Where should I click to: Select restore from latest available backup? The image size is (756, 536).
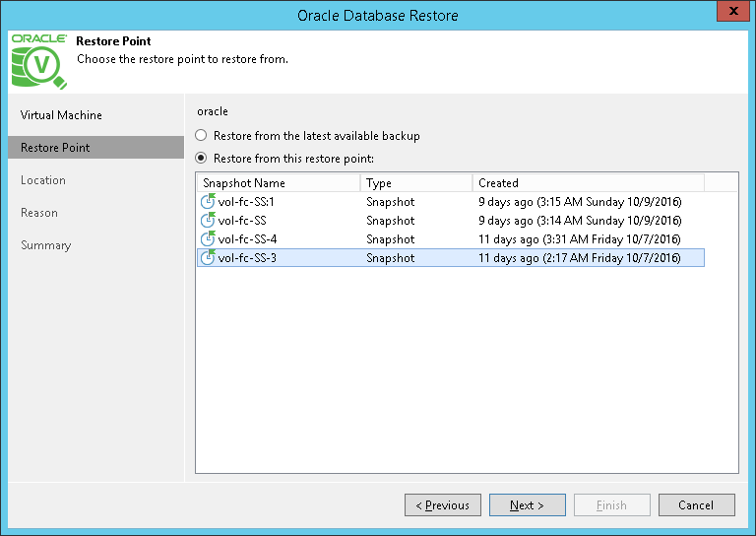pyautogui.click(x=202, y=136)
